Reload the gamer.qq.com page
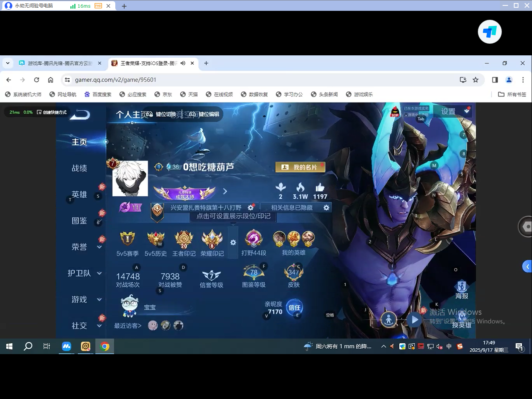Viewport: 532px width, 399px height. (36, 80)
